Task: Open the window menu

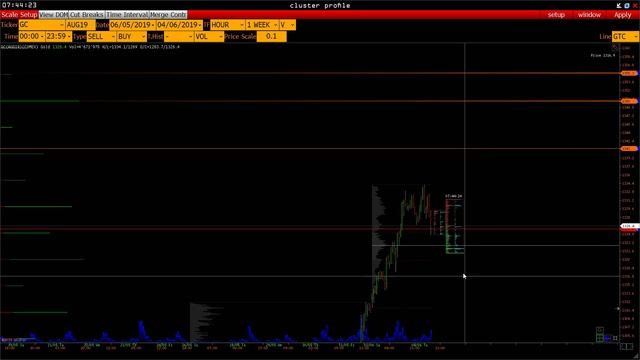Action: (x=589, y=15)
